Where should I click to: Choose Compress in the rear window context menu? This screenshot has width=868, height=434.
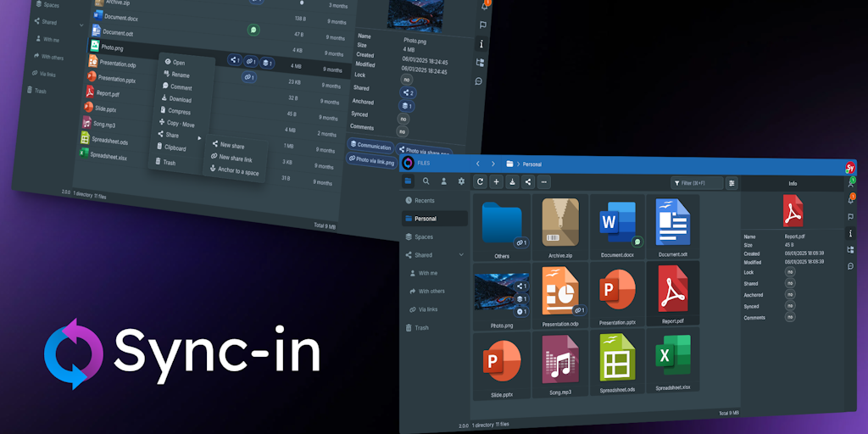tap(175, 111)
